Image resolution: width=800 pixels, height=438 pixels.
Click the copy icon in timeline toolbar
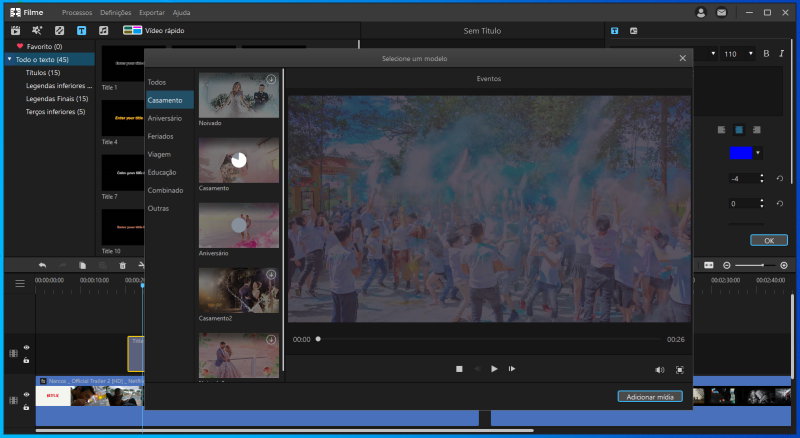click(x=82, y=265)
